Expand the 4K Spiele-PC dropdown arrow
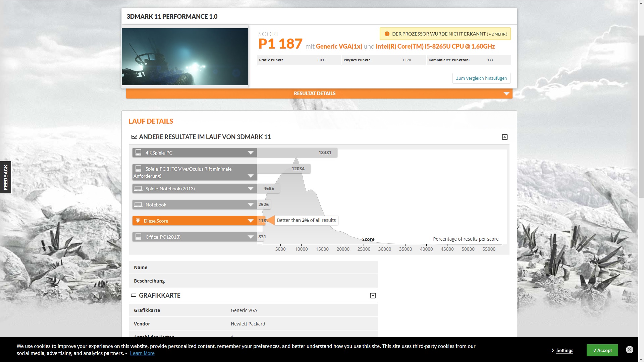This screenshot has height=362, width=644. click(250, 153)
